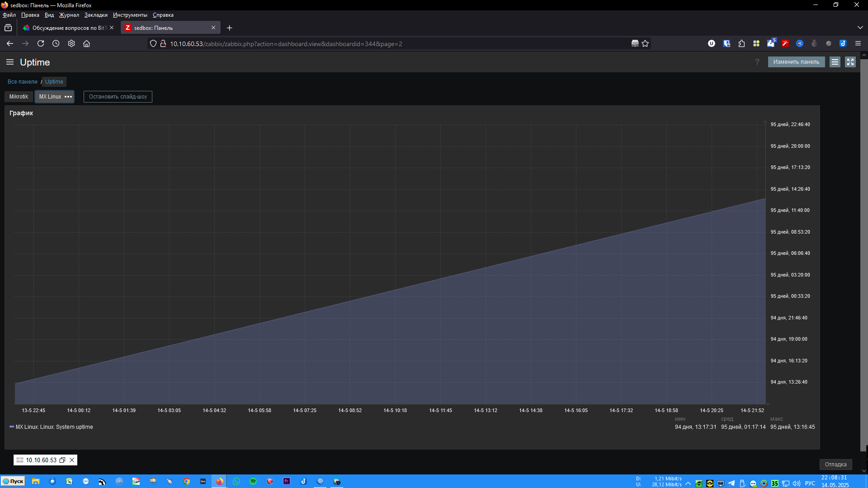Open a new browser tab
Image resolution: width=868 pixels, height=488 pixels.
click(x=230, y=28)
